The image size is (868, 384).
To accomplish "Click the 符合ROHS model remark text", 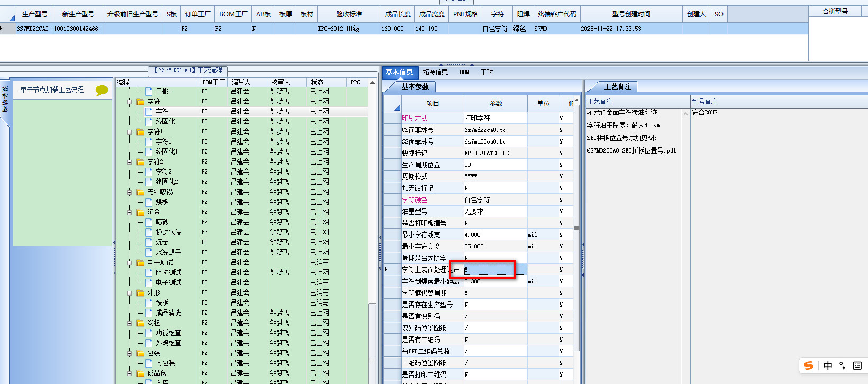I will pyautogui.click(x=704, y=112).
